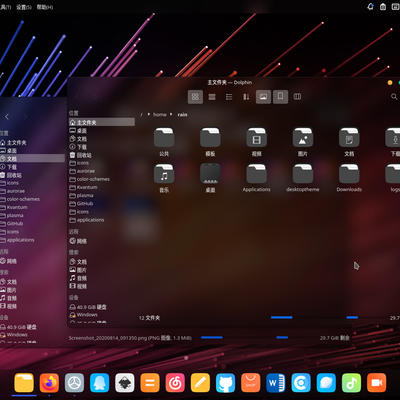400x400 pixels.
Task: Open aurorae in front Dolphin sidebar
Action: point(102,171)
